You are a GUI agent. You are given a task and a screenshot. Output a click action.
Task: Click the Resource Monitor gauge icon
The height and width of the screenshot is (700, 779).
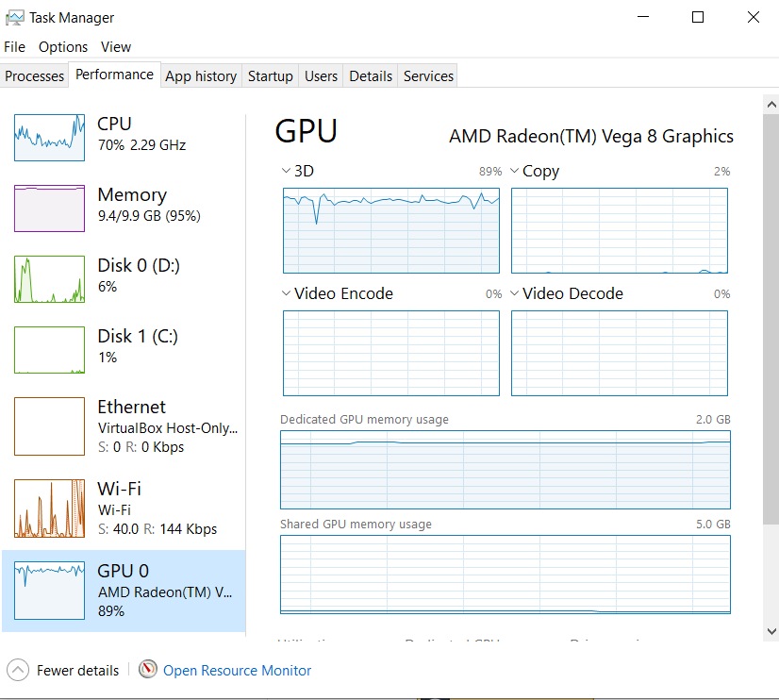147,669
